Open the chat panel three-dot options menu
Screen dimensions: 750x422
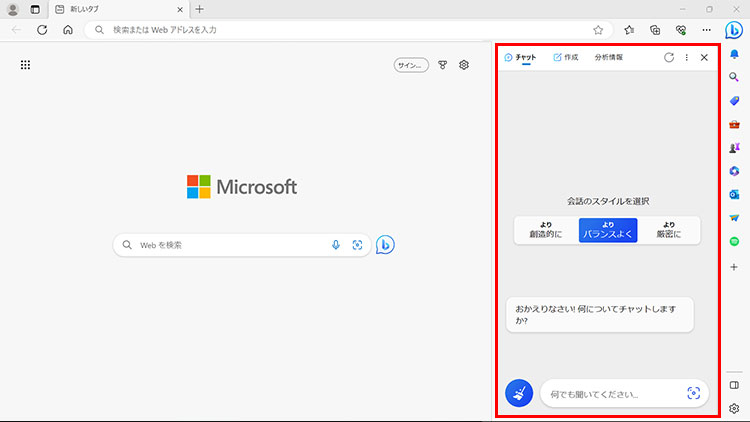(x=686, y=58)
